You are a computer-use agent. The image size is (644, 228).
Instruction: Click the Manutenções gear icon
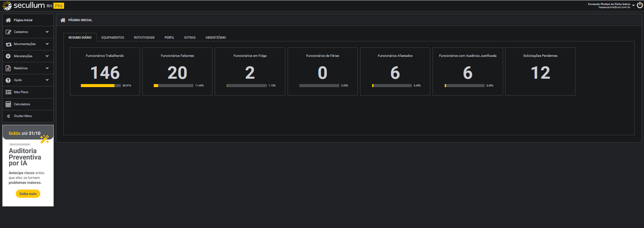(x=8, y=56)
